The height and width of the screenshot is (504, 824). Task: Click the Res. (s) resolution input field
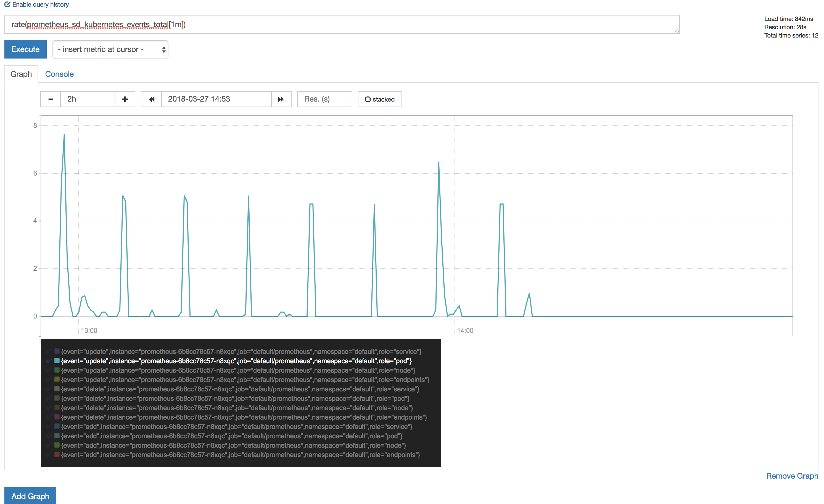click(x=324, y=99)
